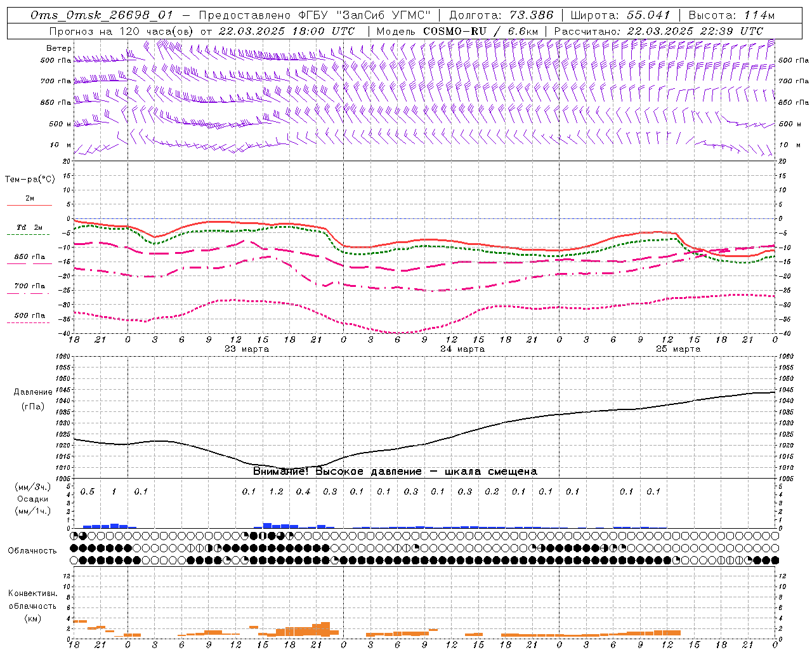Click the 700 гПа dash-dot legend entry in temperature legend
The image size is (812, 650).
(x=30, y=286)
